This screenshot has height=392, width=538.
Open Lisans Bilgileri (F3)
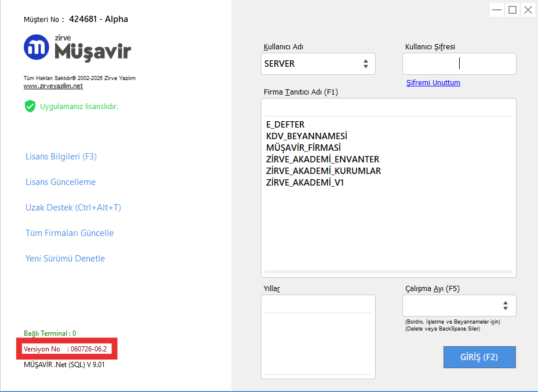[61, 157]
